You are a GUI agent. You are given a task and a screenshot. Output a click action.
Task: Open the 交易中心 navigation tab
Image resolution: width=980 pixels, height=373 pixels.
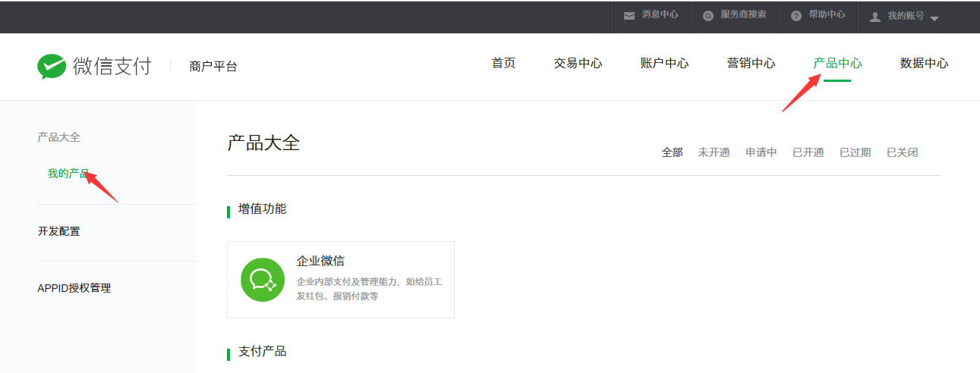point(578,64)
